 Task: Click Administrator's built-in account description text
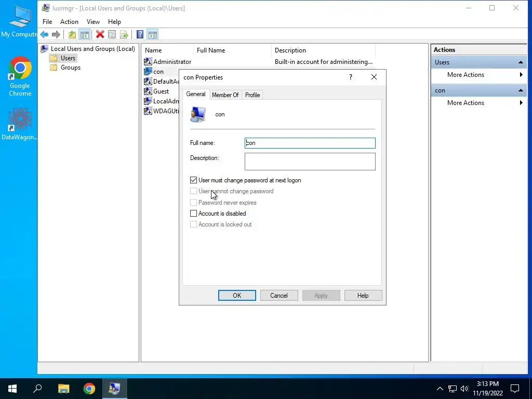[x=323, y=62]
